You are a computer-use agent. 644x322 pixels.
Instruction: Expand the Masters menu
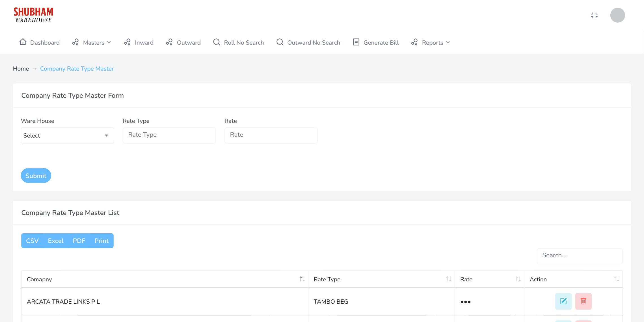[92, 42]
